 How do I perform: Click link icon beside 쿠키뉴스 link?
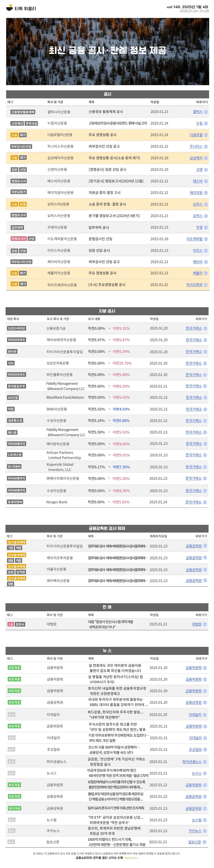205,831
